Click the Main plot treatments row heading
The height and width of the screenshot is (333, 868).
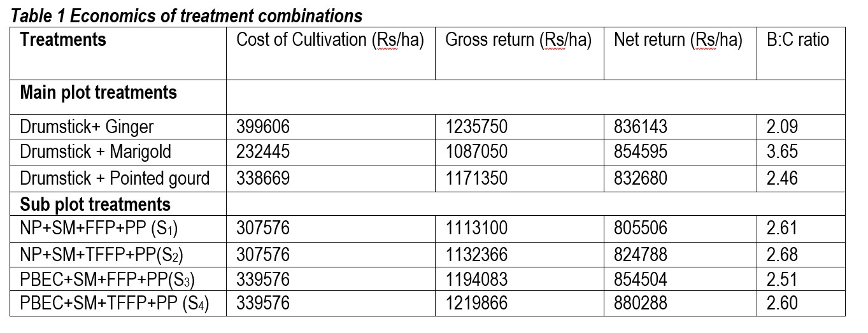pos(98,93)
